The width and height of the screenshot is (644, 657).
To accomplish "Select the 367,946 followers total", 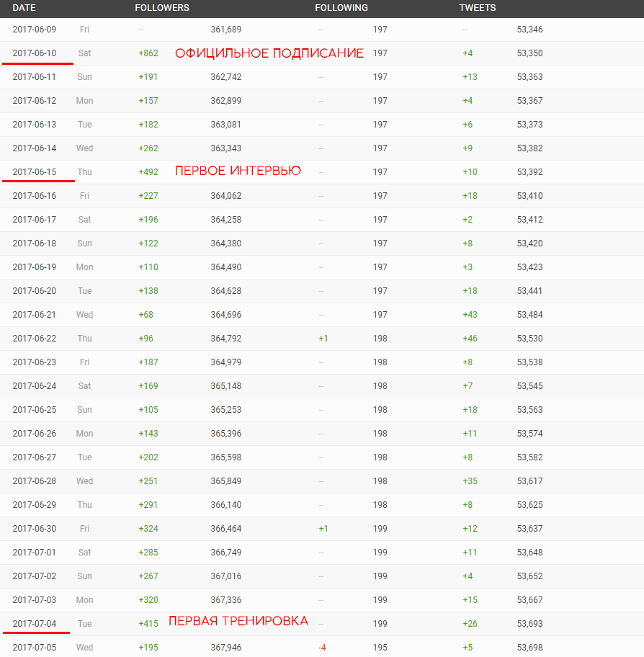I will pos(226,648).
